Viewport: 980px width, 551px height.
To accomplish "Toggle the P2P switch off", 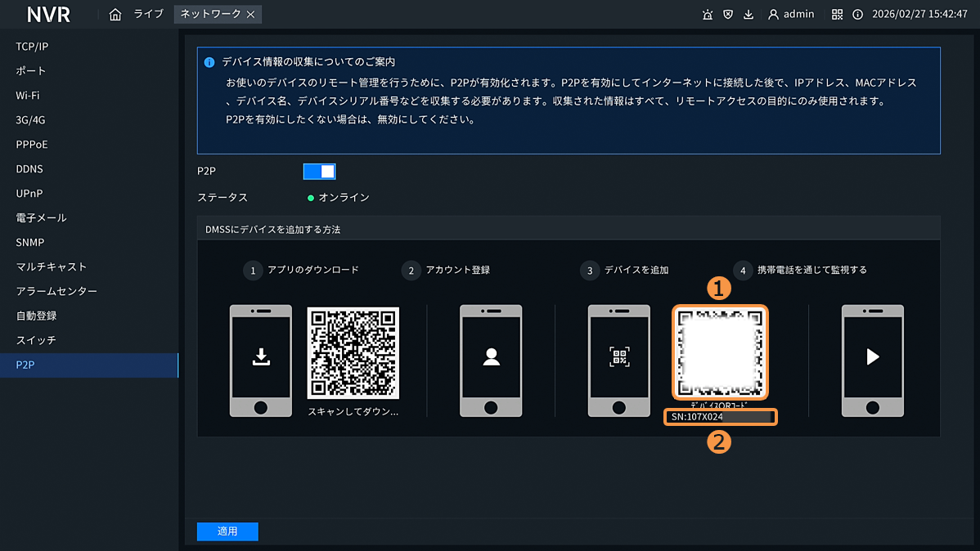I will click(320, 172).
